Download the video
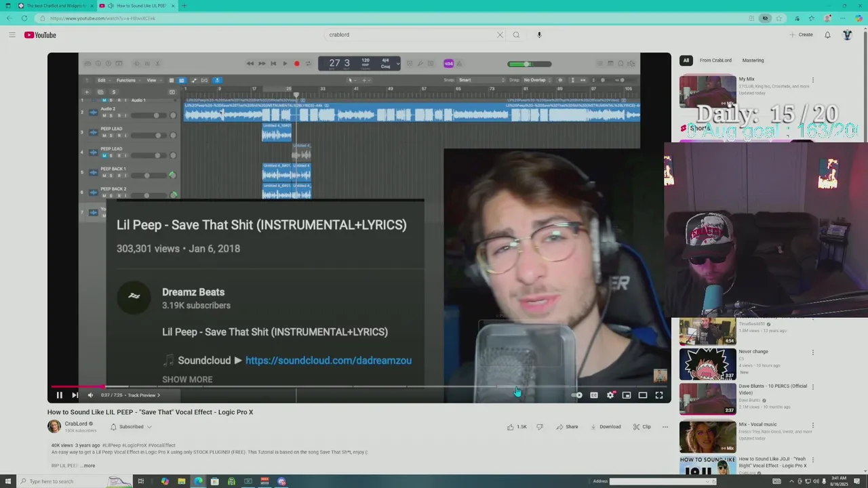Viewport: 868px width, 488px height. (x=606, y=427)
